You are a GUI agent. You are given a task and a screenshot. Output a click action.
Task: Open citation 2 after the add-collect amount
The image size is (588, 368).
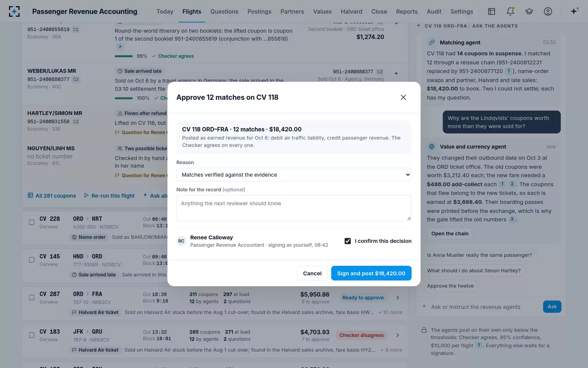point(512,184)
